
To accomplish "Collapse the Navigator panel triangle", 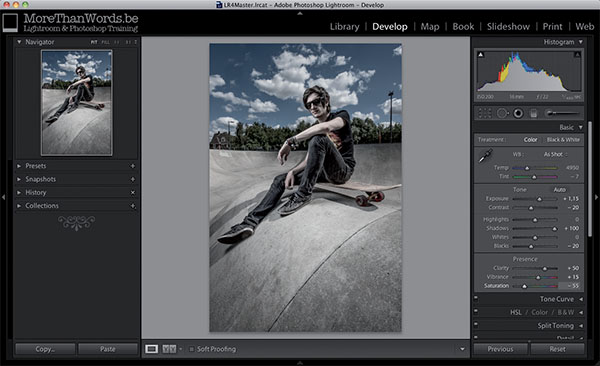I will pos(19,42).
